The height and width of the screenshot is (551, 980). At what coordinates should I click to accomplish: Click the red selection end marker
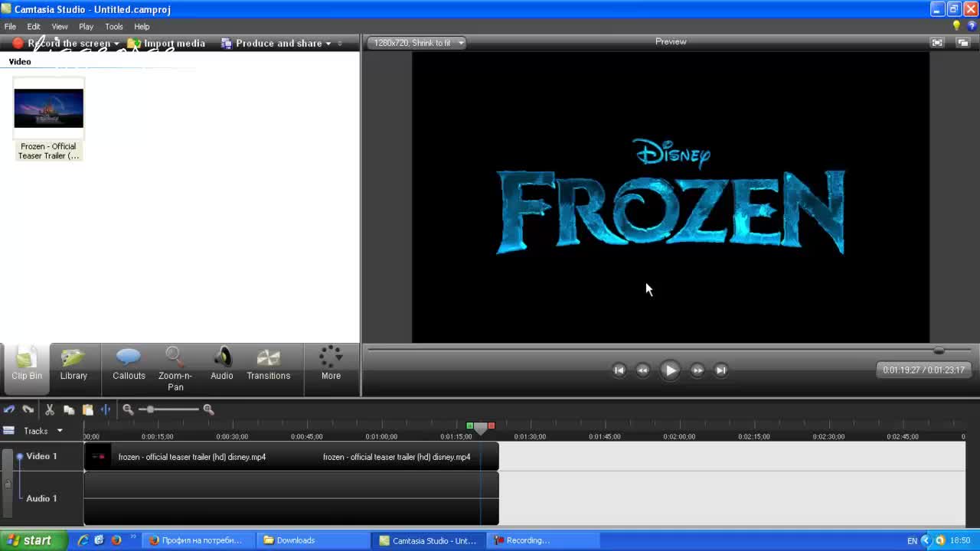(x=492, y=425)
